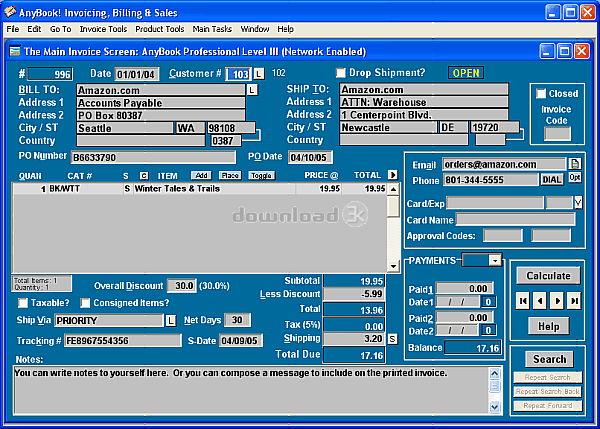600x429 pixels.
Task: Tick the Consigned Items checkbox
Action: (85, 303)
